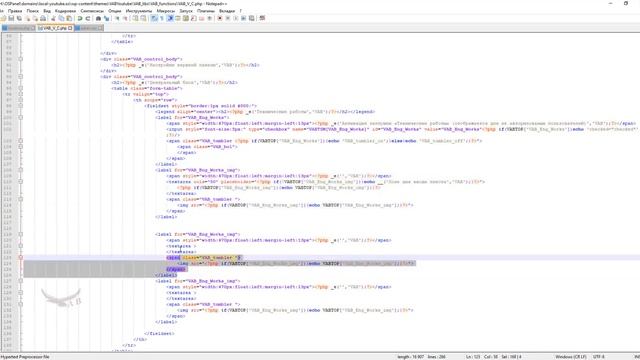Click the Zoom Out toolbar icon
640x360 pixels.
pyautogui.click(x=125, y=18)
